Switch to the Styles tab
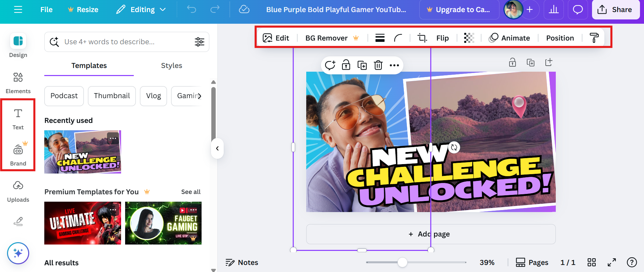The height and width of the screenshot is (272, 644). coord(171,66)
